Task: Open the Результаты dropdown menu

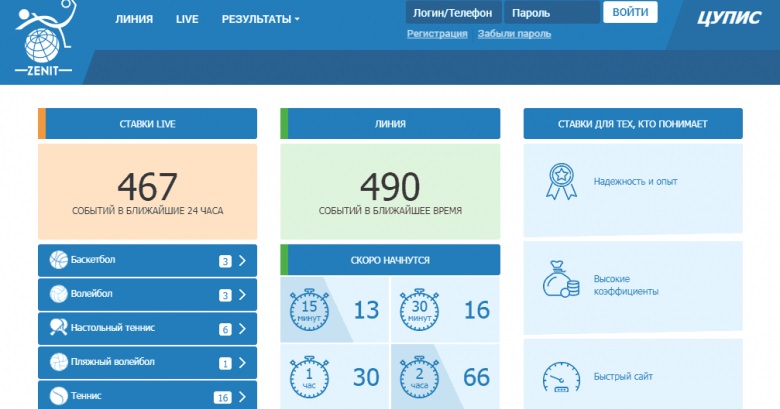Action: (260, 19)
